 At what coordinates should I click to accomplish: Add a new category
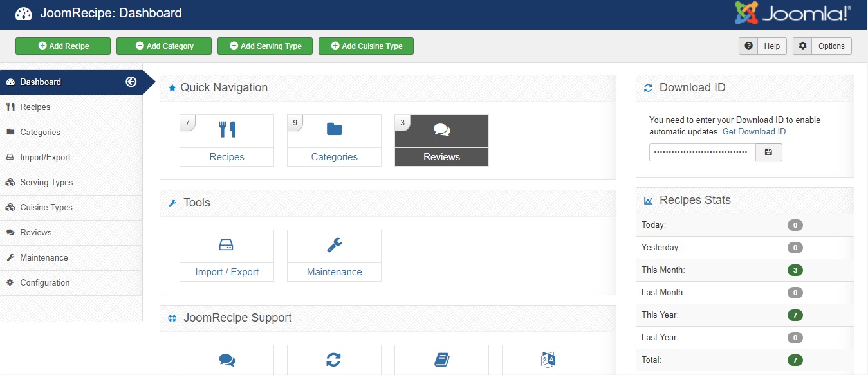click(164, 46)
